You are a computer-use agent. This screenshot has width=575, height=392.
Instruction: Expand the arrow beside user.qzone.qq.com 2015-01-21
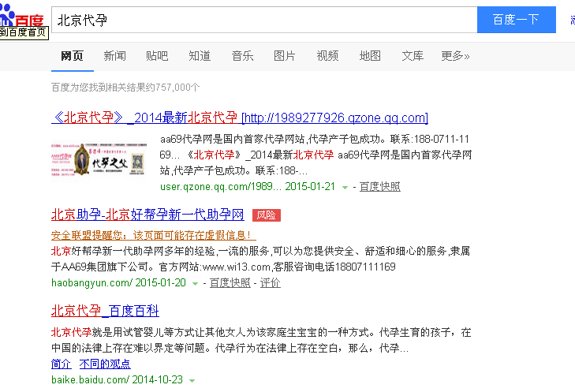tap(345, 188)
